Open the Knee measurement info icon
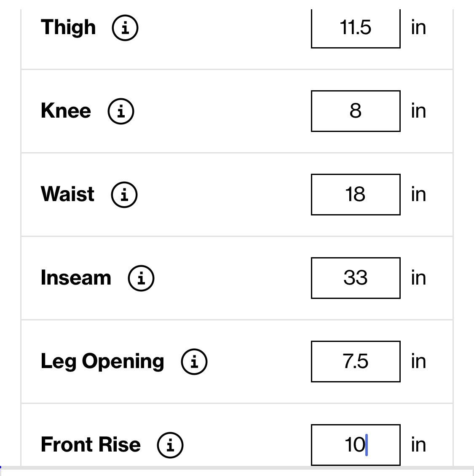Screen dimensions: 474x476 coord(121,111)
